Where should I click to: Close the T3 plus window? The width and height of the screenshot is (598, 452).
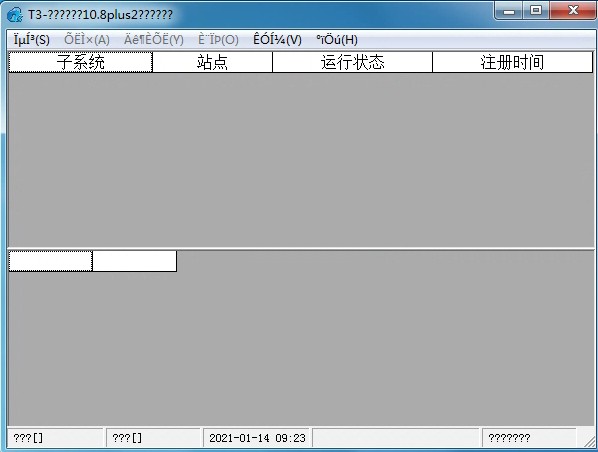click(x=573, y=11)
